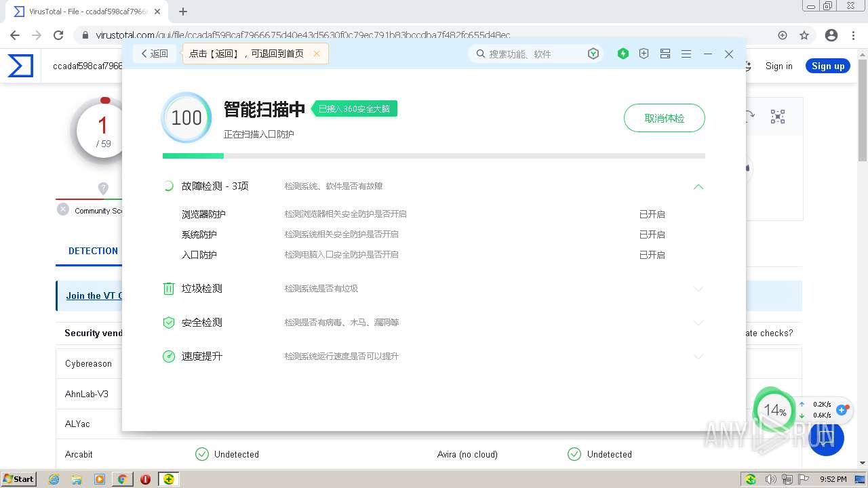
Task: Click the 安全检测 heading text
Action: point(201,323)
